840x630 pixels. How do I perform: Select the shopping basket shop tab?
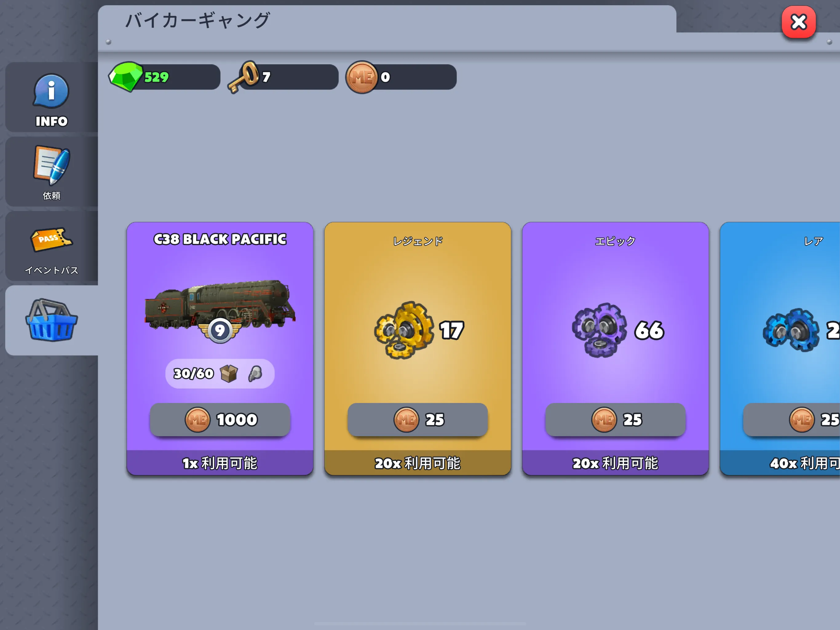pos(51,320)
